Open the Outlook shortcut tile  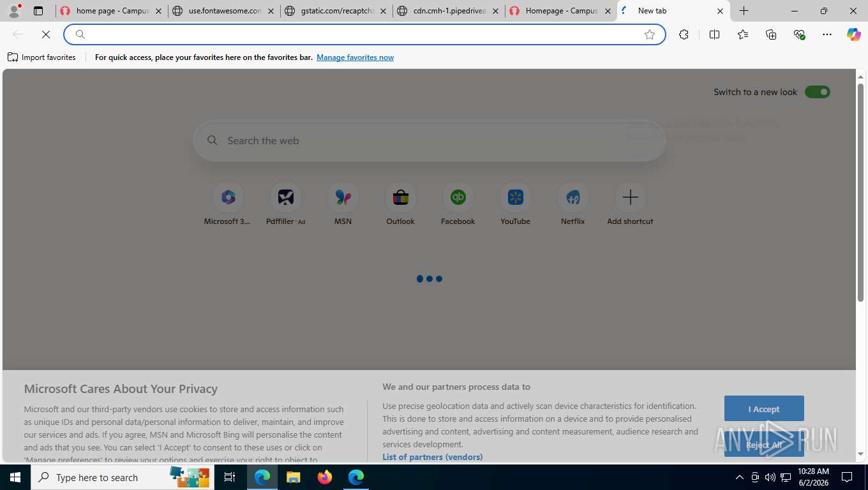(400, 204)
